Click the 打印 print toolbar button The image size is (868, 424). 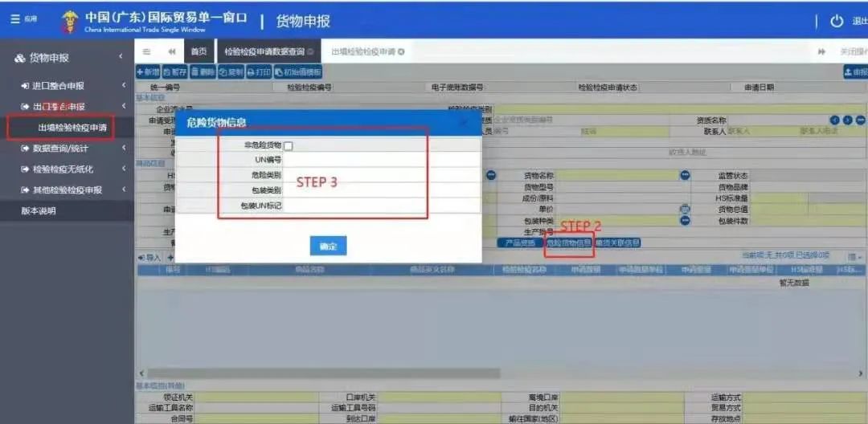point(259,71)
